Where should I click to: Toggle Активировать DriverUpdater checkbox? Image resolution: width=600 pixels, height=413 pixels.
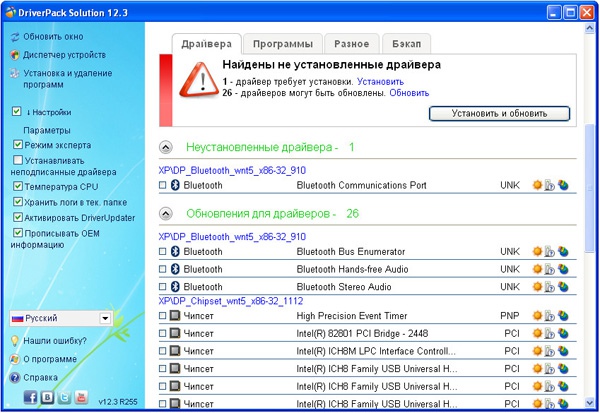point(18,217)
